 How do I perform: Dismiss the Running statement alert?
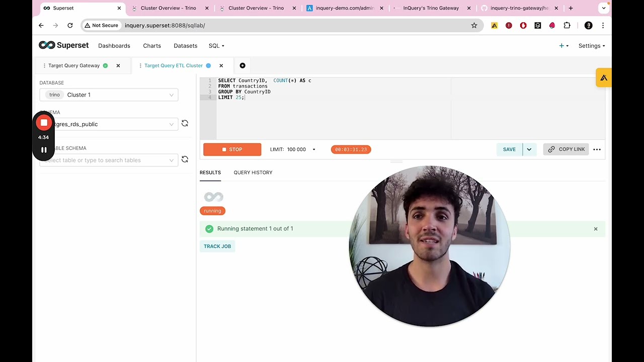click(x=596, y=229)
